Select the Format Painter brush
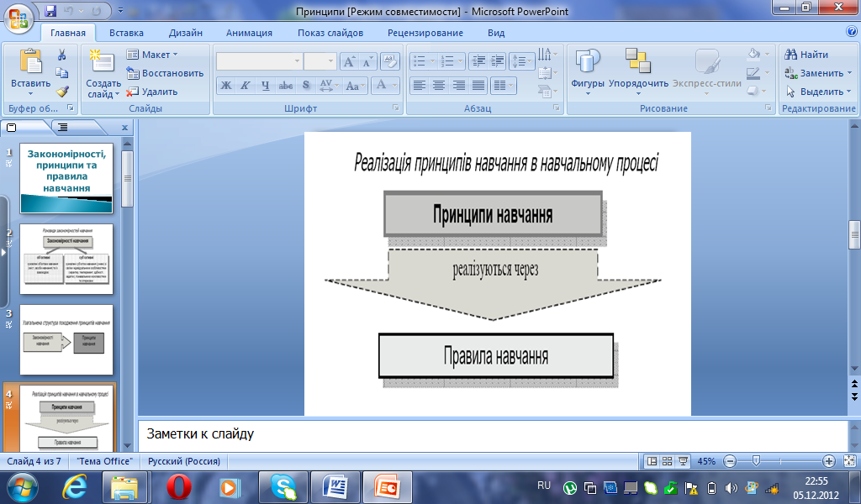Screen dimensions: 861x504 pyautogui.click(x=62, y=91)
